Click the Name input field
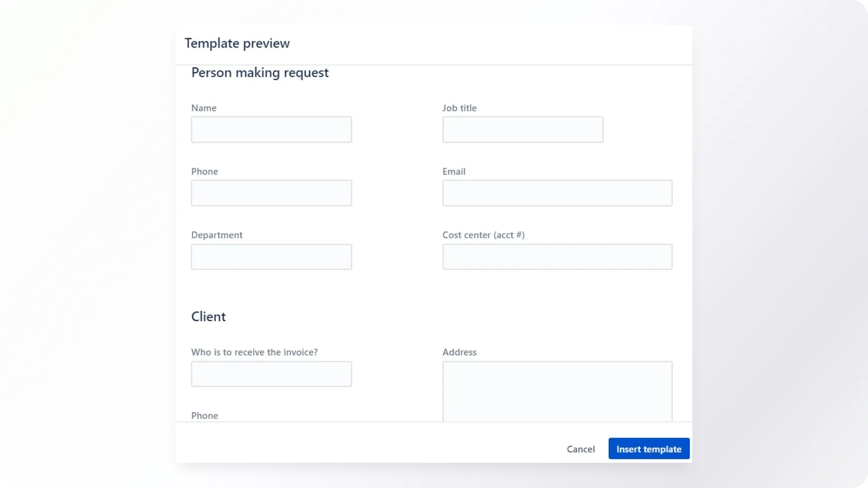This screenshot has height=488, width=868. [x=271, y=130]
